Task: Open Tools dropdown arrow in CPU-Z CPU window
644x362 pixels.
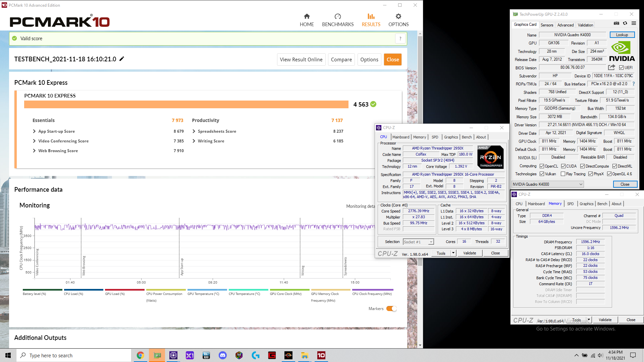Action: pyautogui.click(x=453, y=253)
